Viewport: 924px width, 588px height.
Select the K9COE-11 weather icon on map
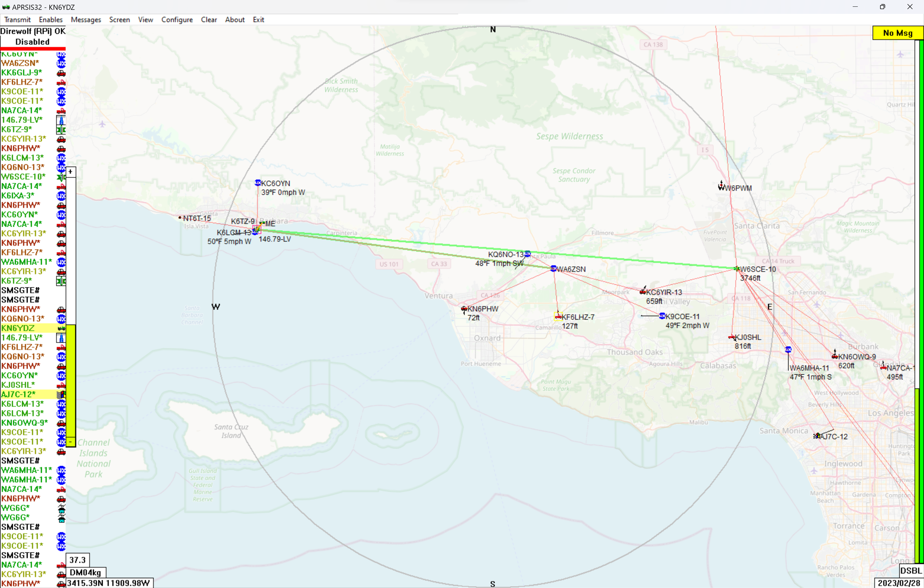coord(662,316)
